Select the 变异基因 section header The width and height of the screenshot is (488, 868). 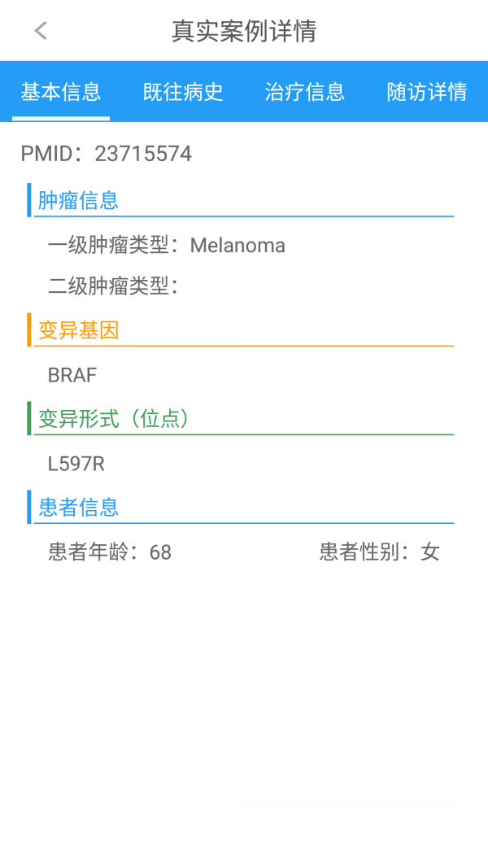[78, 330]
